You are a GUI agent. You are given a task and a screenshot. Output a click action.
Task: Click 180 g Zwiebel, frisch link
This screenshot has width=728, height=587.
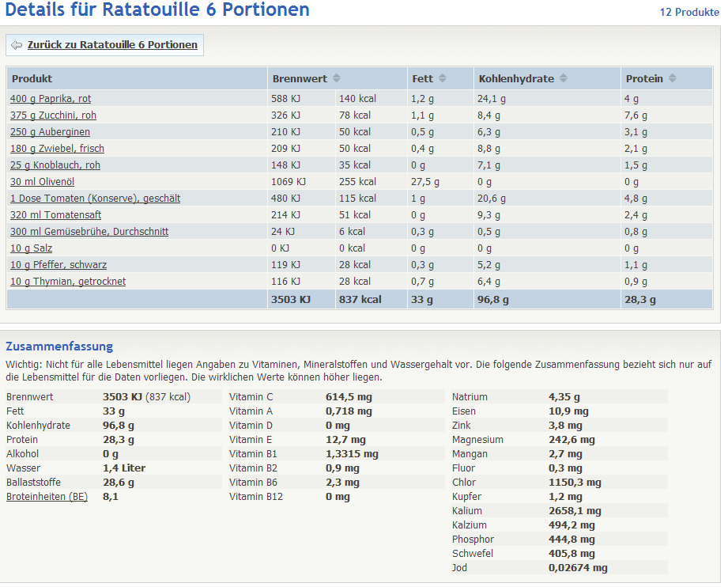(57, 149)
